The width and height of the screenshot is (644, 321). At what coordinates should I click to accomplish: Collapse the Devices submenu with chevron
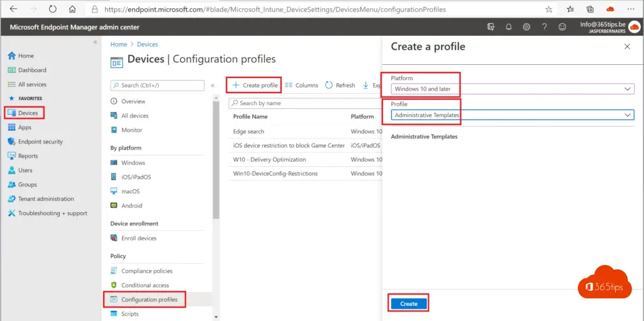tap(213, 86)
